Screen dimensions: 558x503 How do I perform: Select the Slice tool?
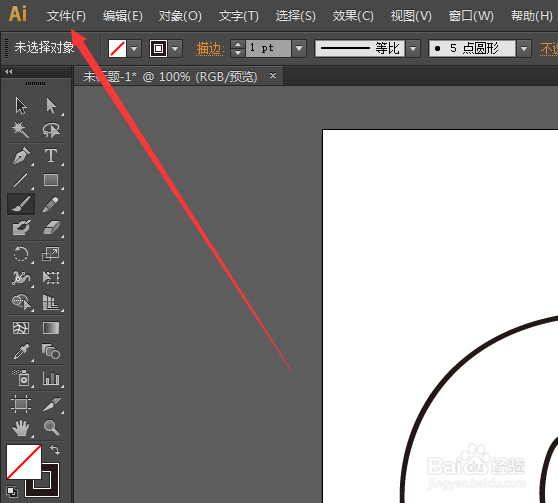click(51, 404)
